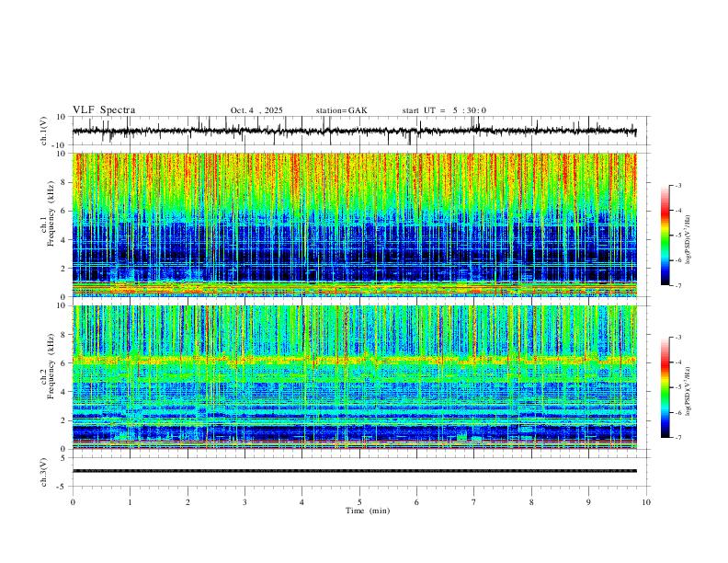This screenshot has width=728, height=563.
Task: Click the "-4" tick on lower color bar
Action: pos(677,362)
